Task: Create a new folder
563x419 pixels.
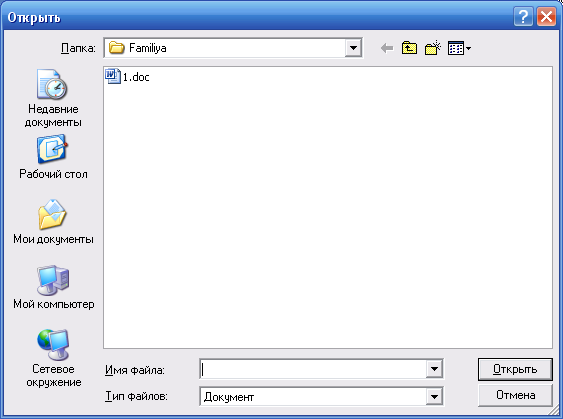Action: coord(433,48)
